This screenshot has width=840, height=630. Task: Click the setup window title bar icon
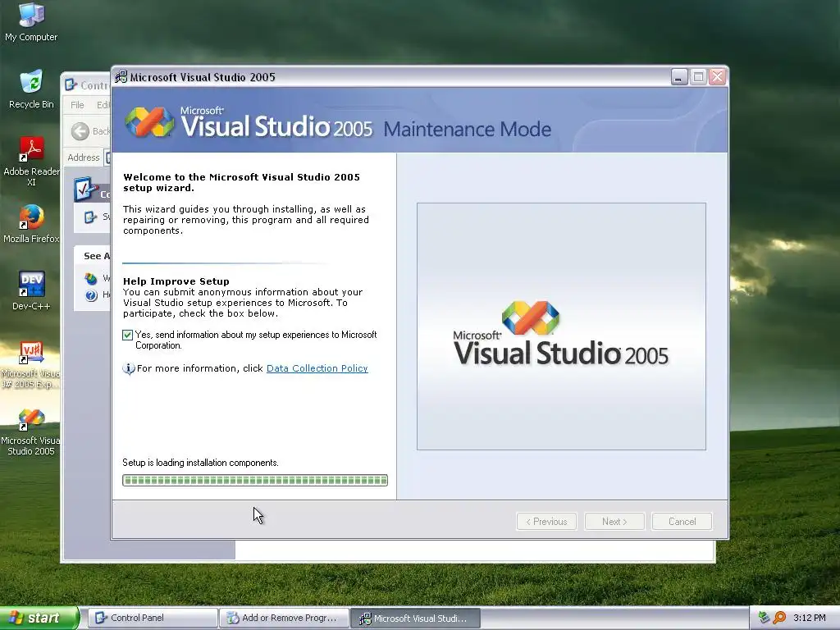(x=121, y=77)
